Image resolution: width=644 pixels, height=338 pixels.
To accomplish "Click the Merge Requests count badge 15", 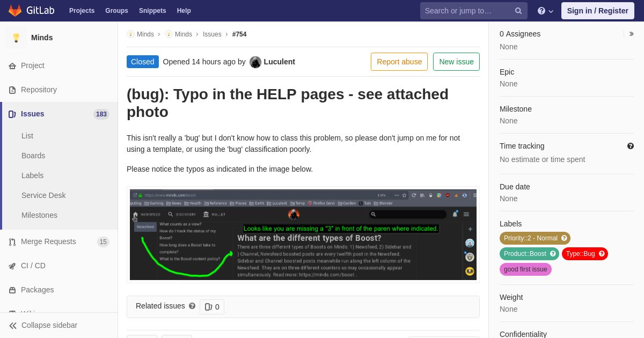I will click(103, 242).
